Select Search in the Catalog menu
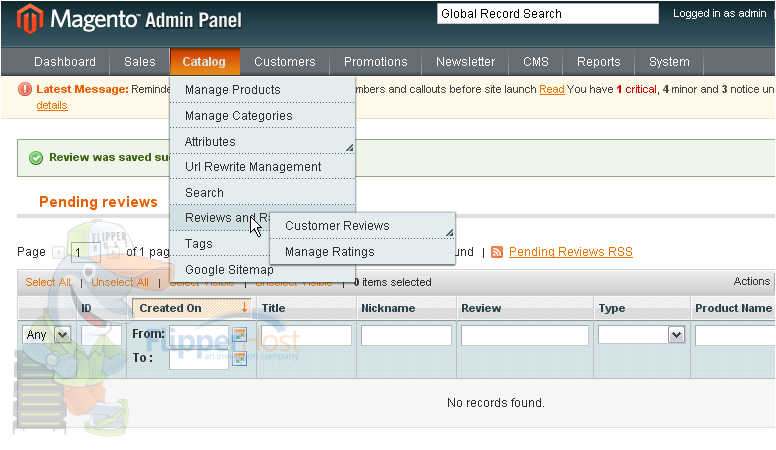The height and width of the screenshot is (450, 776). [x=262, y=193]
